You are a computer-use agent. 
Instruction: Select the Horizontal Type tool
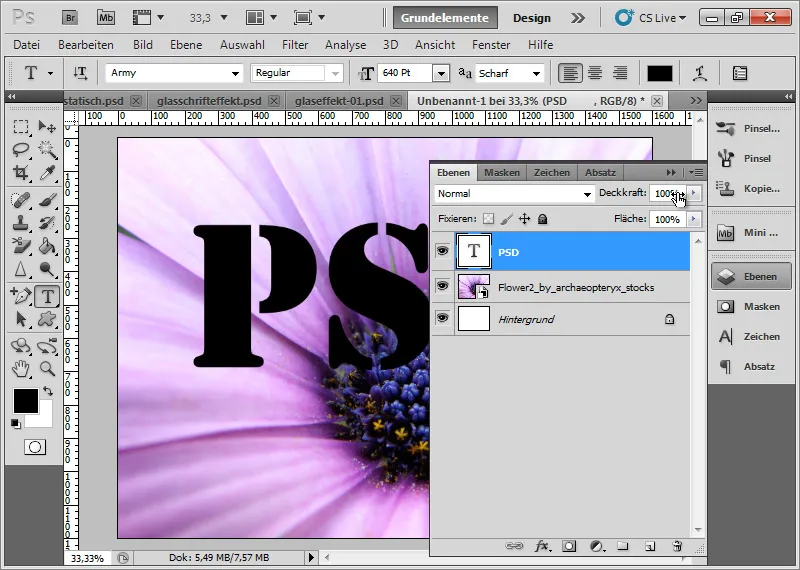(x=47, y=296)
